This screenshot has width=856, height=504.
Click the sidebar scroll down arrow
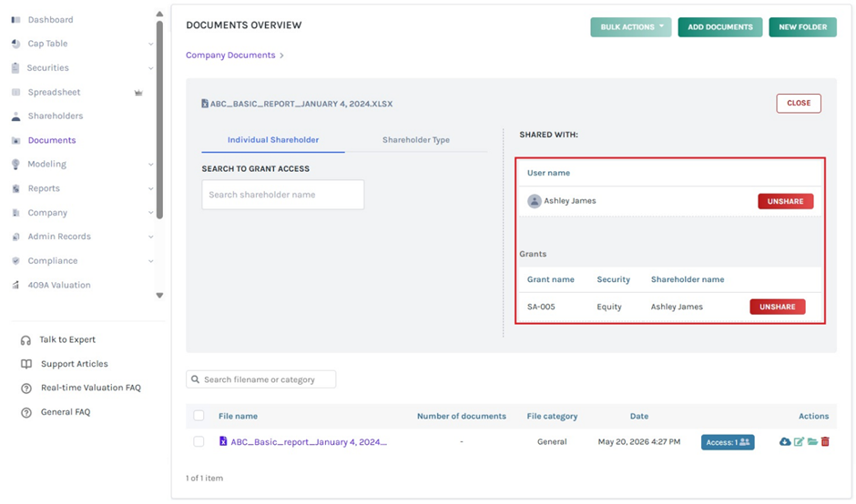tap(159, 296)
